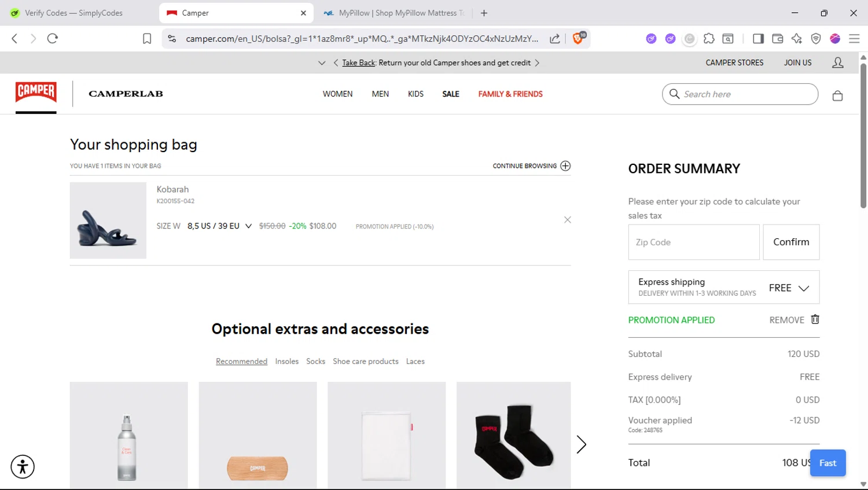
Task: Open Leo AI sparkle icon
Action: coord(797,39)
